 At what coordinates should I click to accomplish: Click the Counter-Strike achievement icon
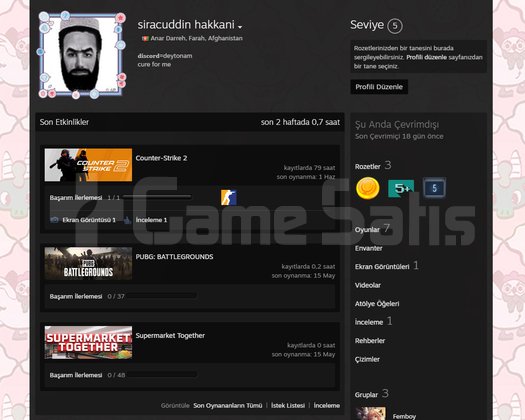[x=228, y=198]
